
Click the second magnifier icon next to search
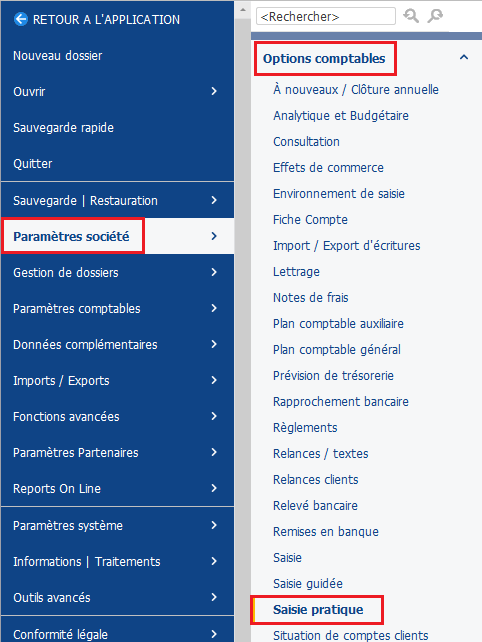[435, 16]
